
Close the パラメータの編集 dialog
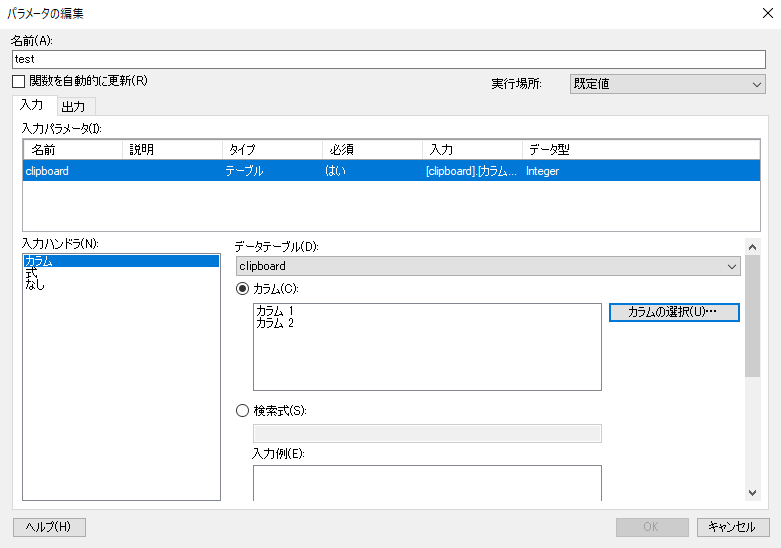[768, 13]
